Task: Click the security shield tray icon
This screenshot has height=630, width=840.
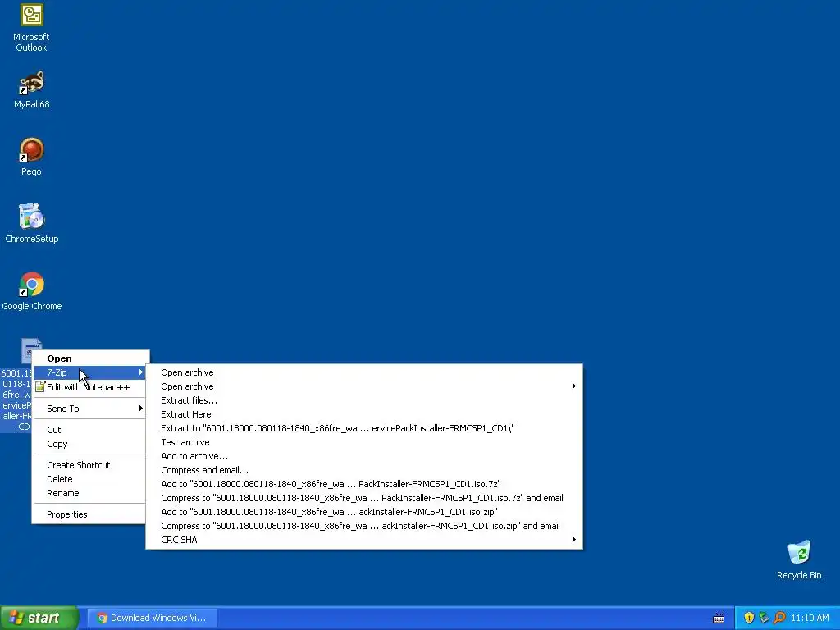Action: click(x=749, y=618)
